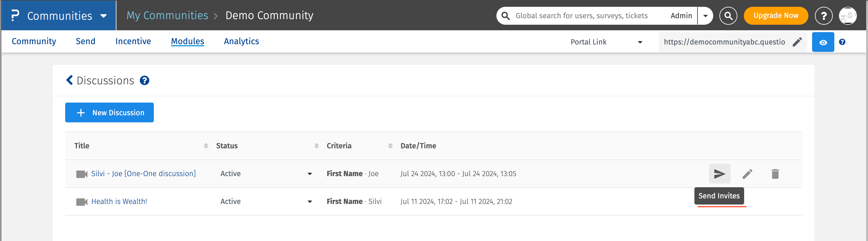Expand the Portal Link dropdown

[639, 42]
